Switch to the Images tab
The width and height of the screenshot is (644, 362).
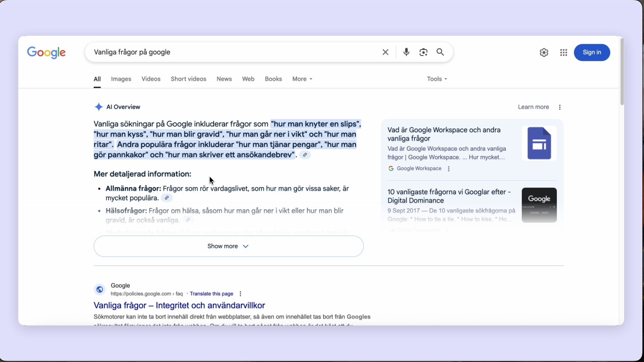[x=121, y=79]
